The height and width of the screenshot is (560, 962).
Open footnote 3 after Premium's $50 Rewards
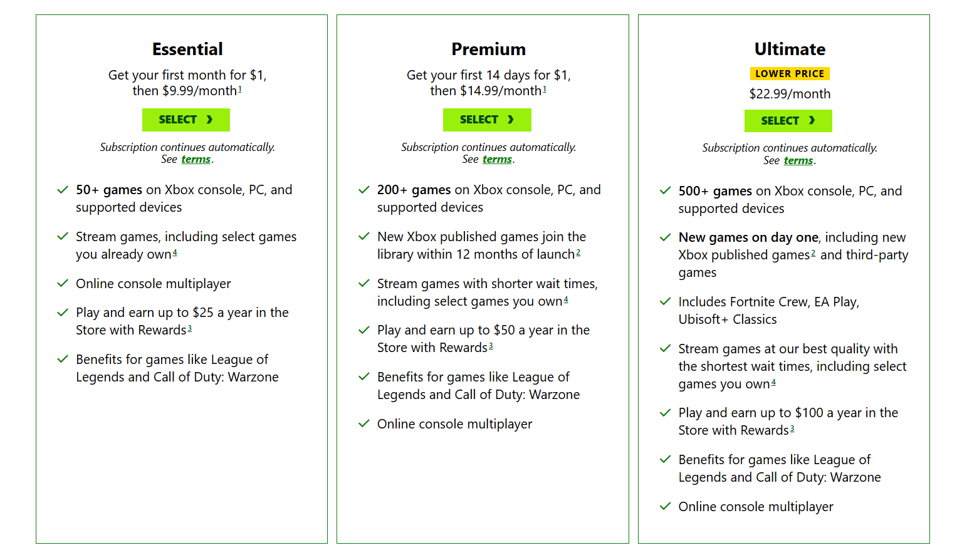pyautogui.click(x=491, y=346)
